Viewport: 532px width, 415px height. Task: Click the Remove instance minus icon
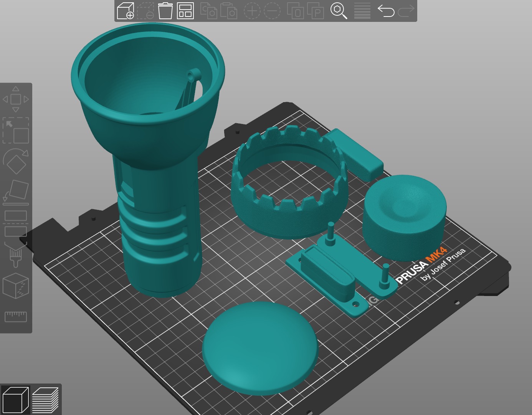tap(272, 11)
